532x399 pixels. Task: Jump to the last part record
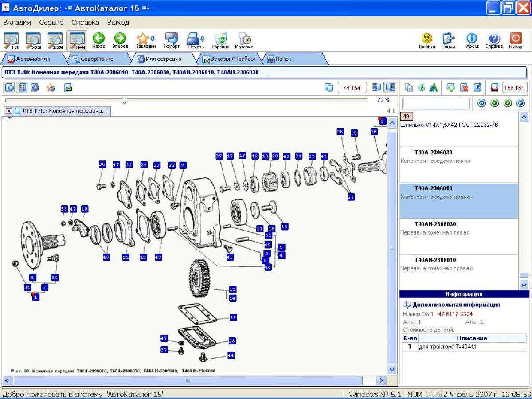(520, 103)
